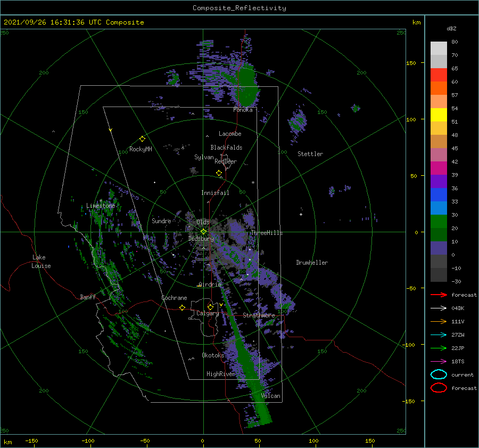The image size is (479, 448).
Task: Click the cyan current ellipse icon
Action: click(439, 374)
